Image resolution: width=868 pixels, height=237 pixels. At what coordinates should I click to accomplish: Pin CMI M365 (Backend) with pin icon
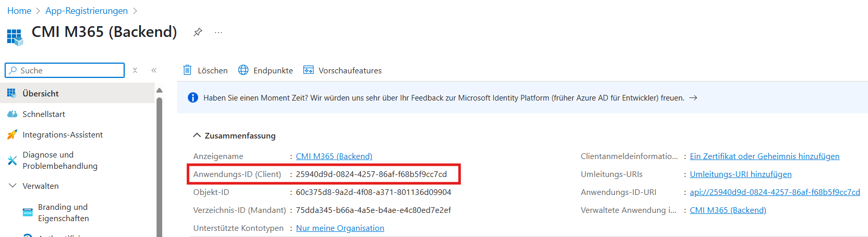198,32
